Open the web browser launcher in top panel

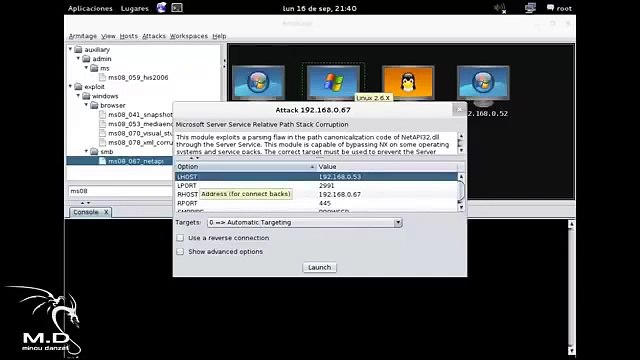coord(161,8)
